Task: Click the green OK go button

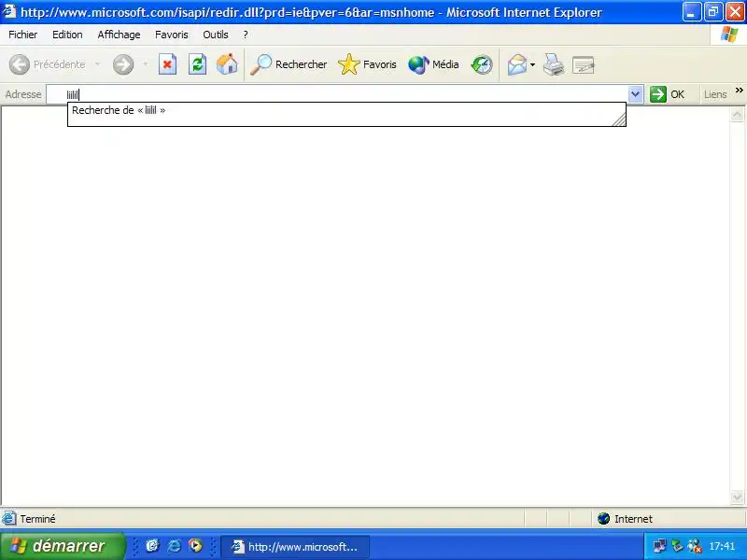Action: click(667, 94)
